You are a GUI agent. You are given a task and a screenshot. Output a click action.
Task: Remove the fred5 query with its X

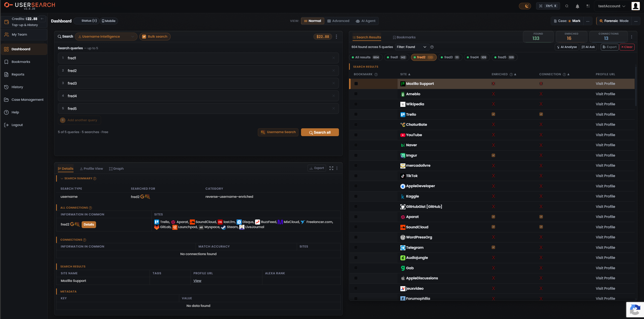point(334,109)
